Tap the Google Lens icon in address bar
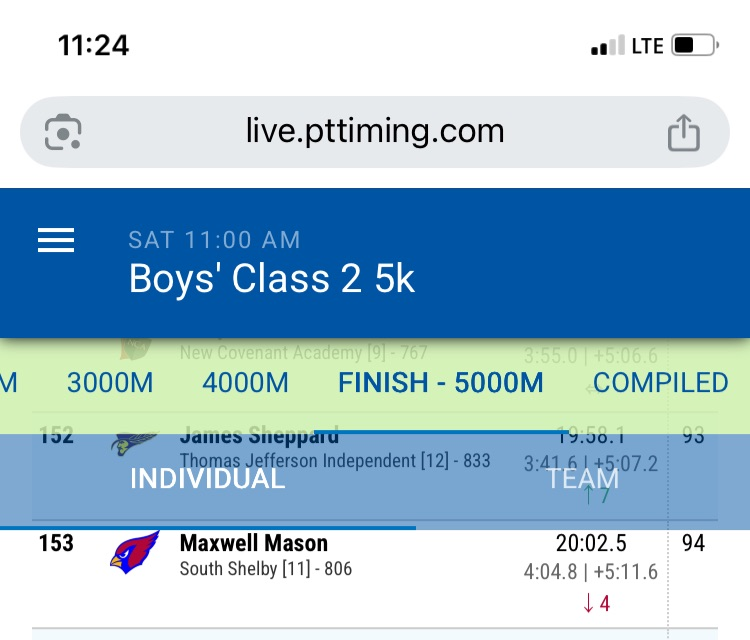 (63, 132)
